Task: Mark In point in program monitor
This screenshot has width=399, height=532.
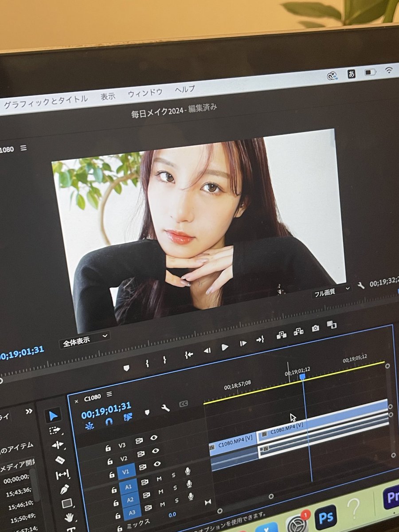Action: (x=147, y=364)
